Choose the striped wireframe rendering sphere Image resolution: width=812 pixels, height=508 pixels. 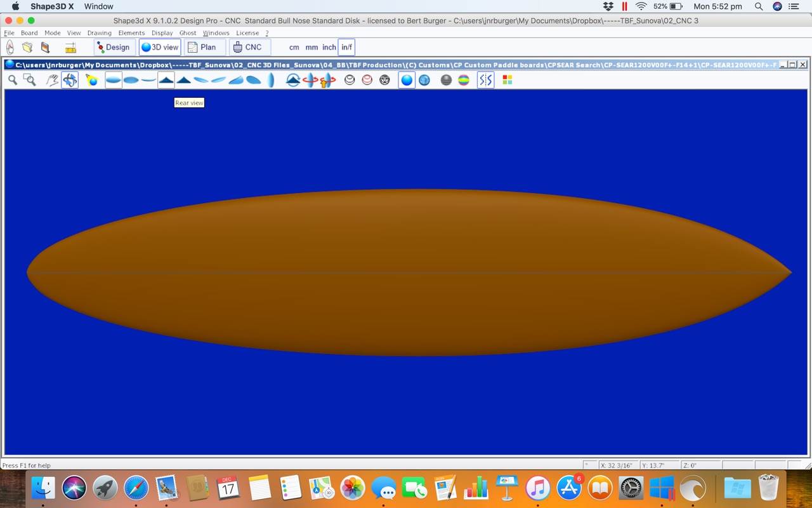click(445, 79)
